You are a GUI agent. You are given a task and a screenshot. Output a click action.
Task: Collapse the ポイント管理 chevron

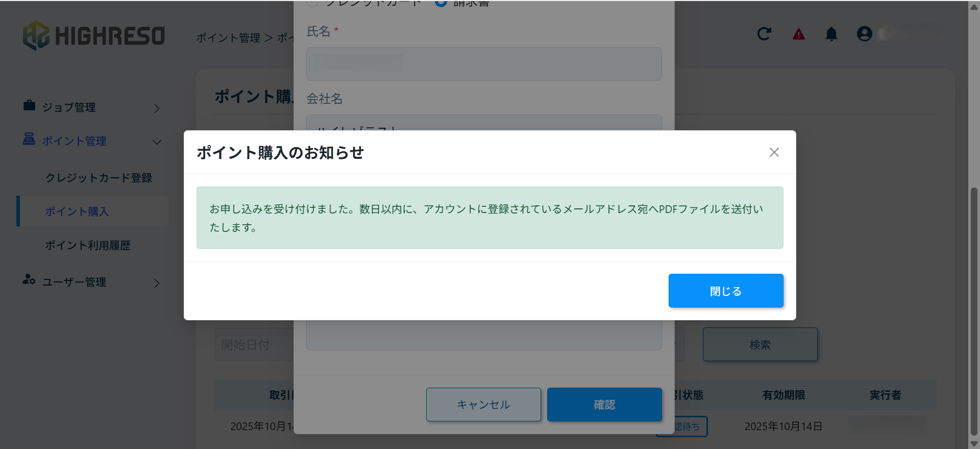point(157,142)
